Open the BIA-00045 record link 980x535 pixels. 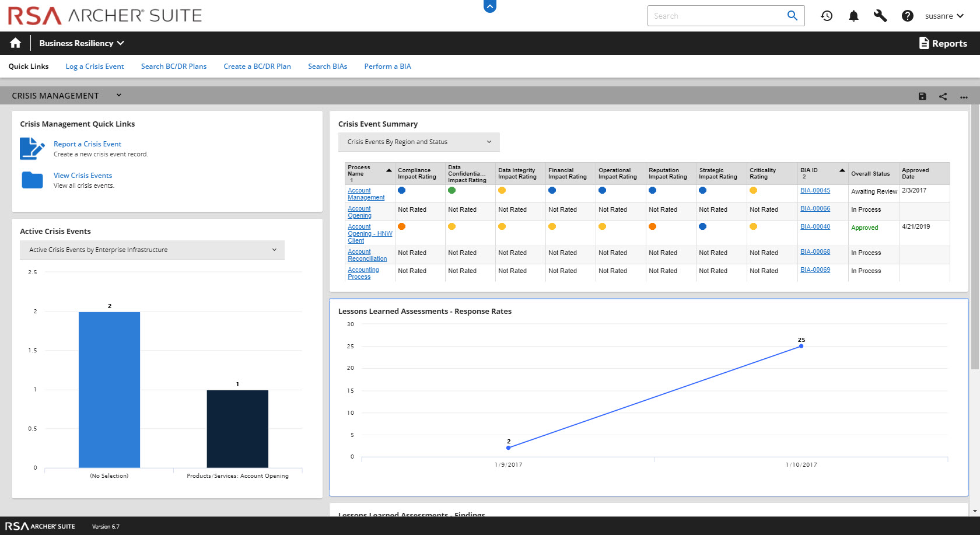(815, 190)
